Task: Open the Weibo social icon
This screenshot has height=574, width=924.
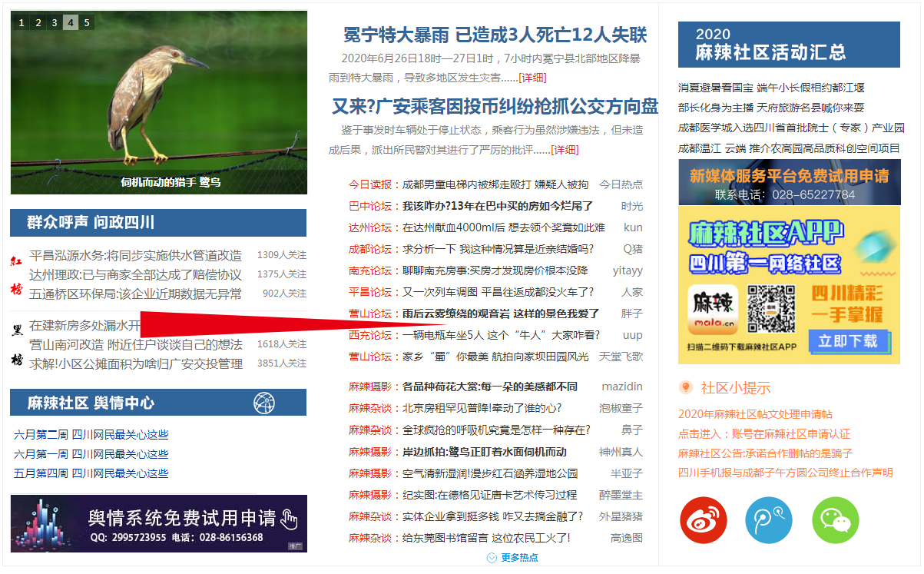Action: point(704,520)
